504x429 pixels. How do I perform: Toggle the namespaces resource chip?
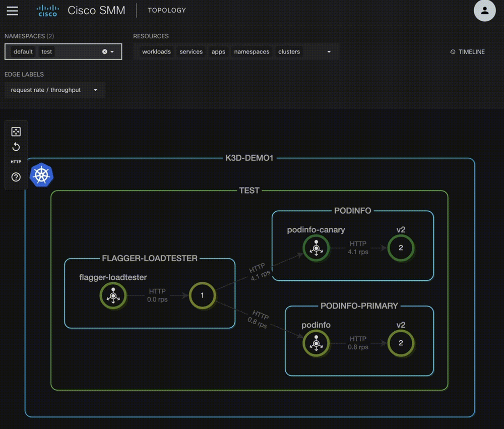[251, 51]
